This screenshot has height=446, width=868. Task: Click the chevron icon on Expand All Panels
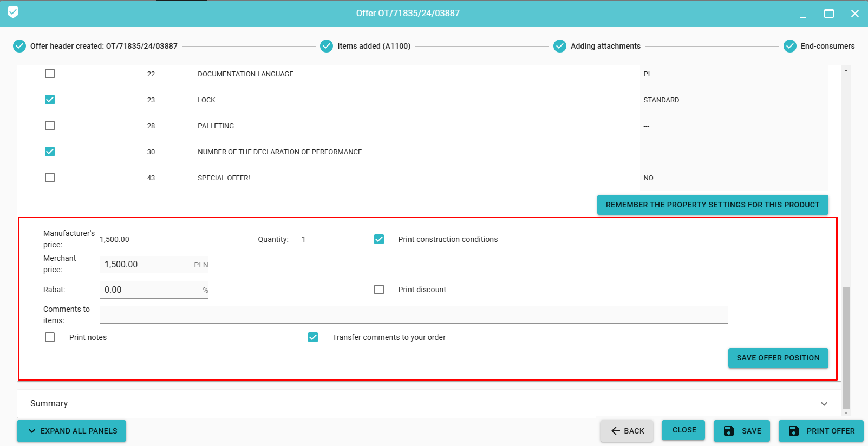pyautogui.click(x=32, y=431)
